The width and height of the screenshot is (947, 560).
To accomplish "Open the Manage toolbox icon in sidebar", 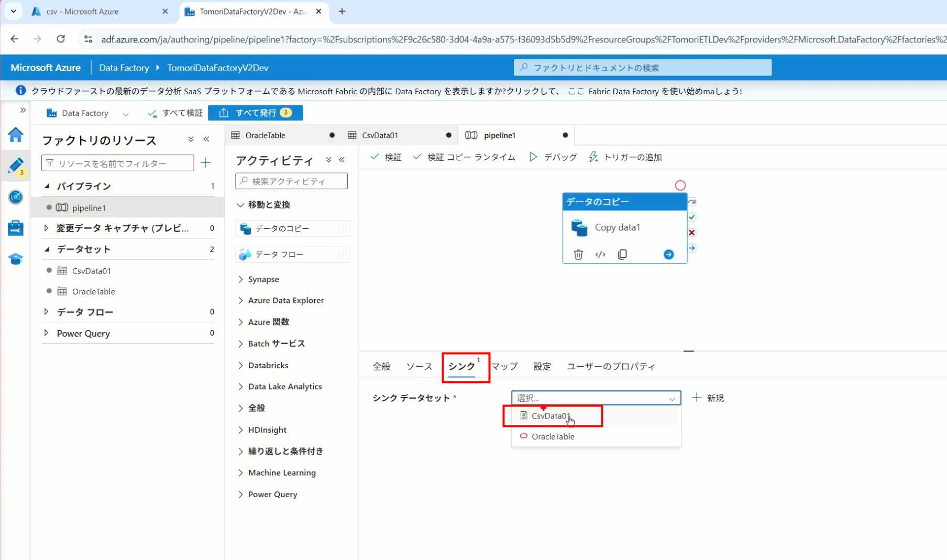I will (x=15, y=228).
